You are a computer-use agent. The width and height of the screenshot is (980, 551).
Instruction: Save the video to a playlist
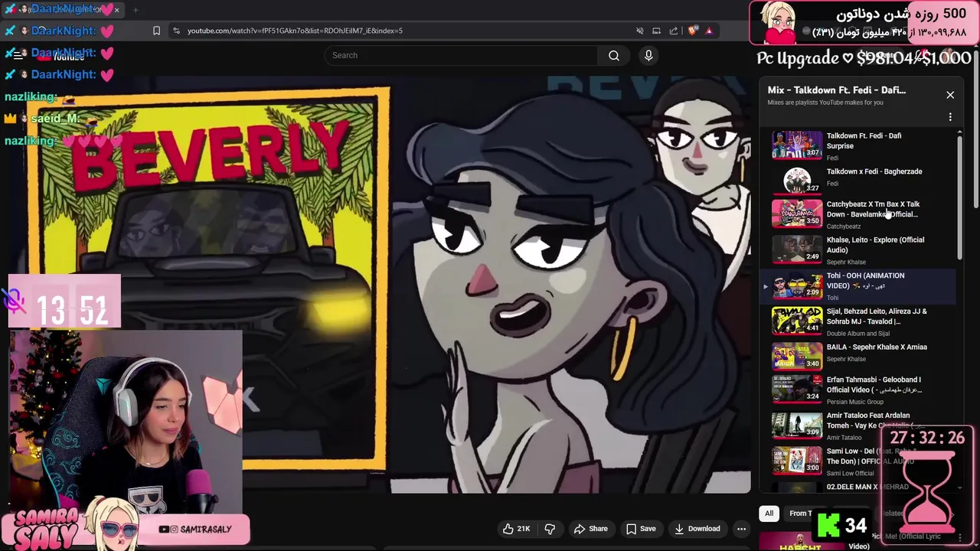641,529
